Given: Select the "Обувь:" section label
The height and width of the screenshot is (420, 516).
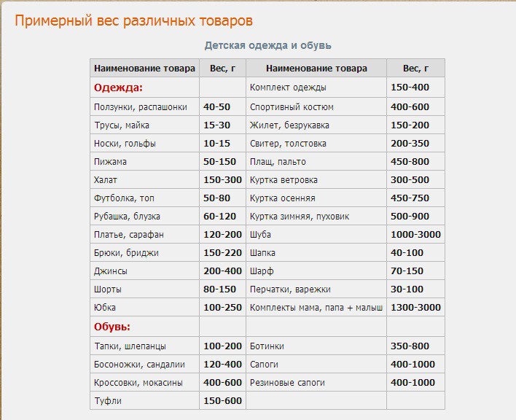Looking at the screenshot, I should coord(112,327).
